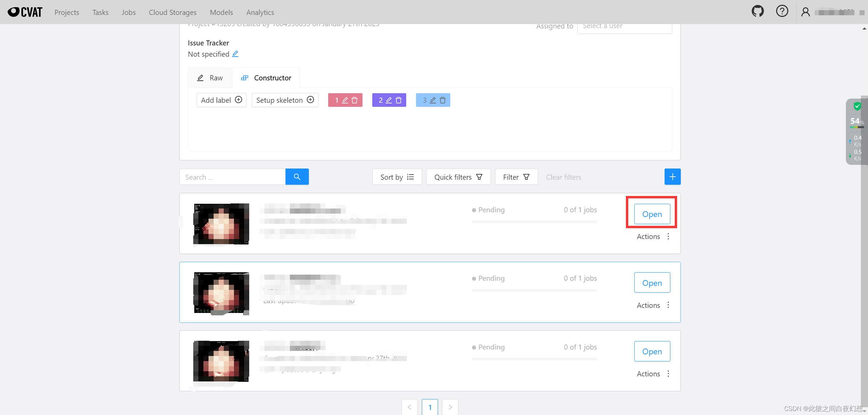Click the help question mark icon

[x=782, y=12]
